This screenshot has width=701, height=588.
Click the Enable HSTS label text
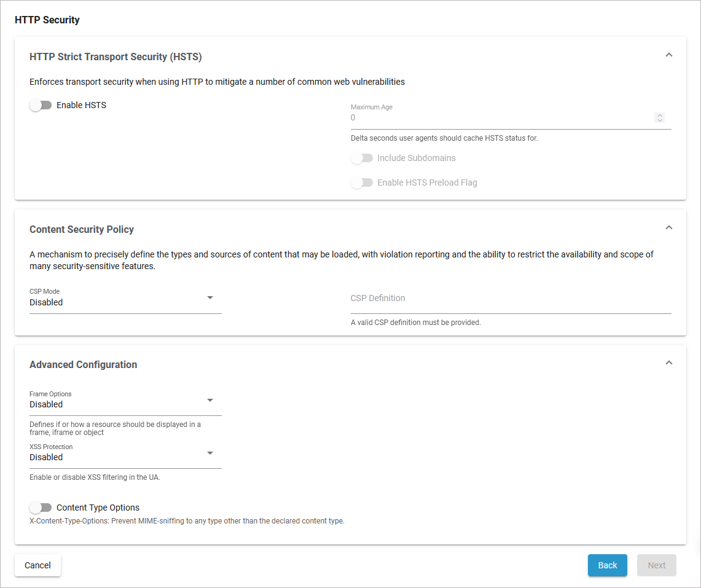81,105
